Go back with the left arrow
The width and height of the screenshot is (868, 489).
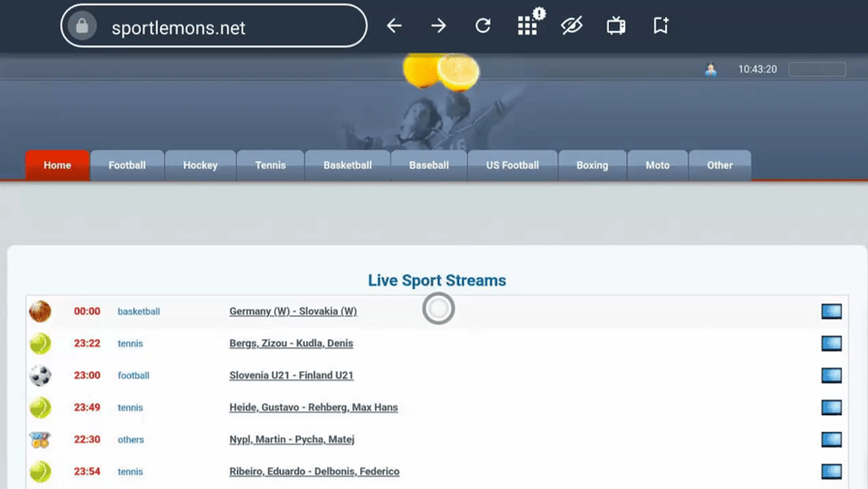click(x=394, y=25)
